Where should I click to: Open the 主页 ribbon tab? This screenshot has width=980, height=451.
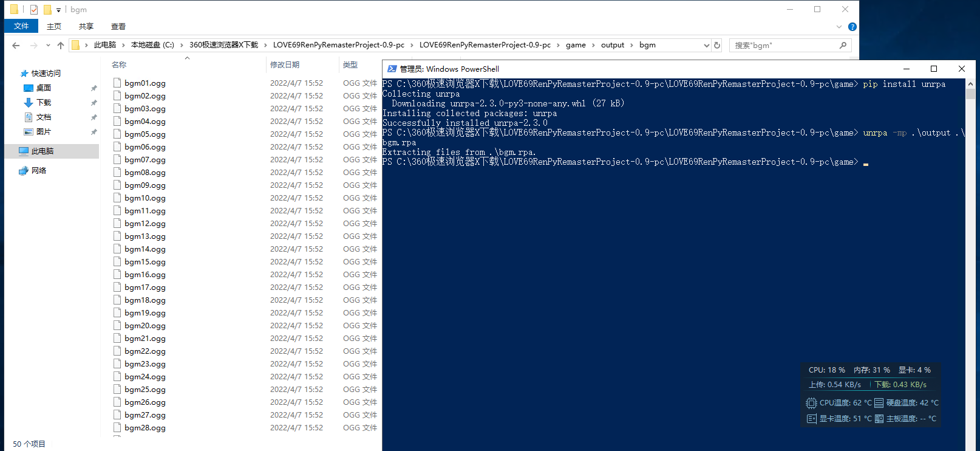(54, 26)
